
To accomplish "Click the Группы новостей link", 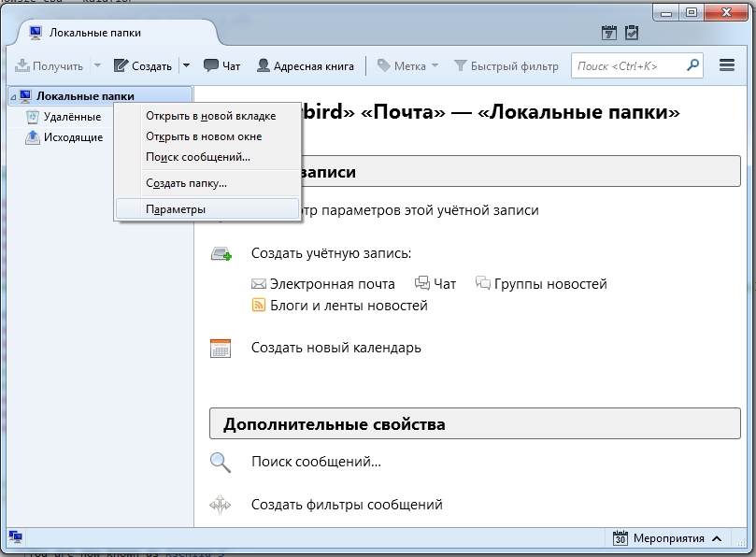I will [550, 284].
